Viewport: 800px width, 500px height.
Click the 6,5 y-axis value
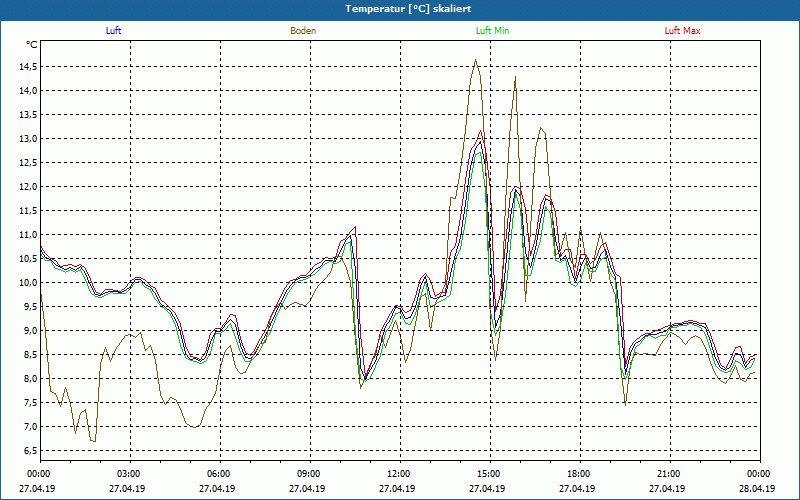(x=30, y=451)
